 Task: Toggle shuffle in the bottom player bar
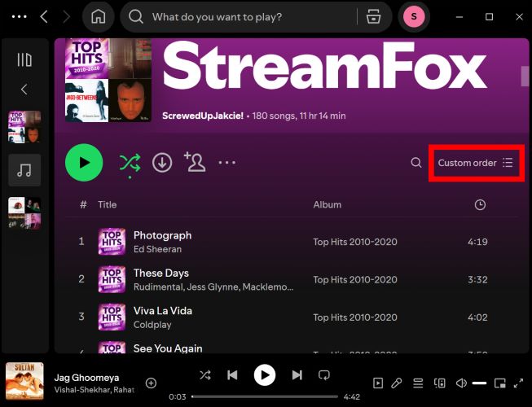[205, 374]
